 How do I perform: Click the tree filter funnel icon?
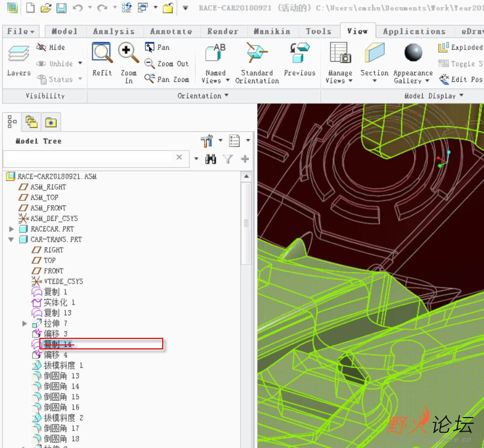click(228, 159)
